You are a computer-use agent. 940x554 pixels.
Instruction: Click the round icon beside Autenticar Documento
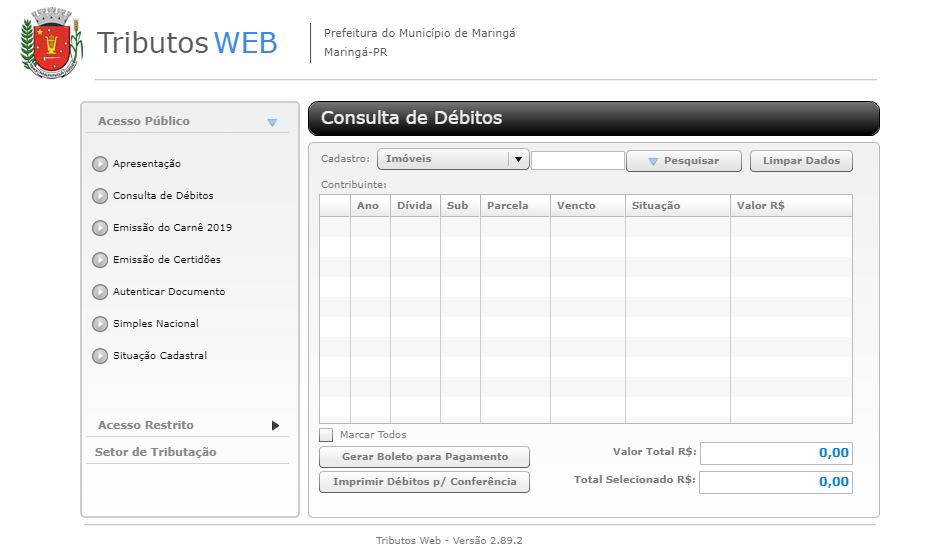[x=100, y=292]
